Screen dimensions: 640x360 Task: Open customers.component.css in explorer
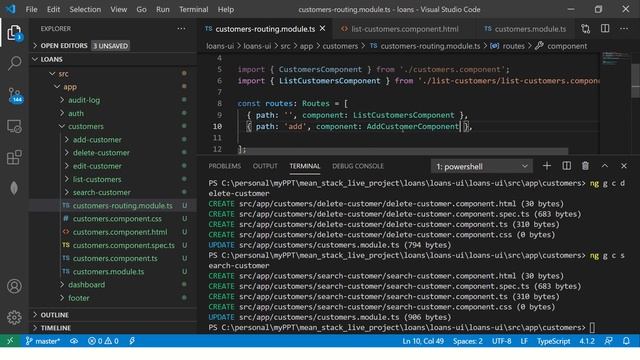(x=113, y=219)
